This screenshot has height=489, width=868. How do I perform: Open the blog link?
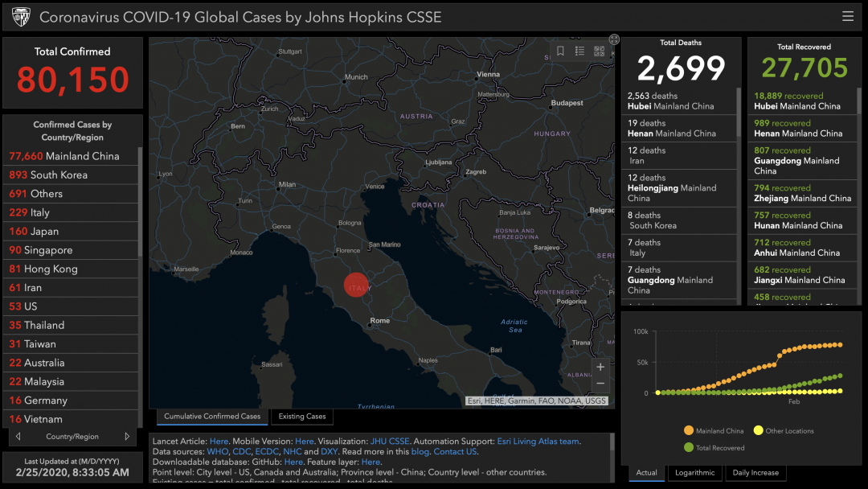point(420,452)
